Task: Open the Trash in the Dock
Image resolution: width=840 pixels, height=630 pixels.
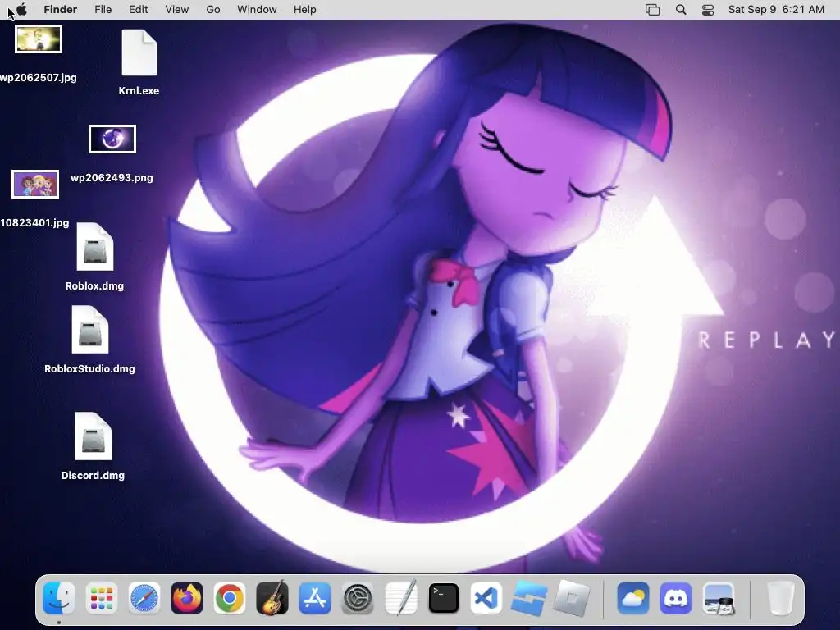Action: click(780, 598)
